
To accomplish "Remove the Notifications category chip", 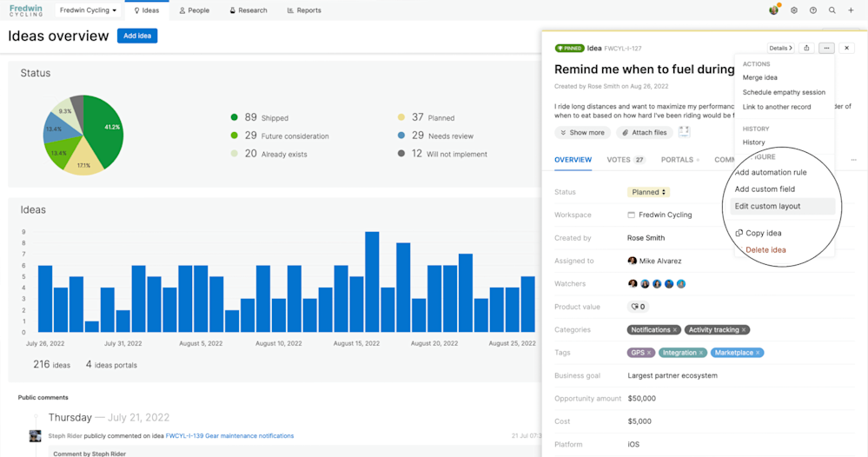I will pos(675,330).
